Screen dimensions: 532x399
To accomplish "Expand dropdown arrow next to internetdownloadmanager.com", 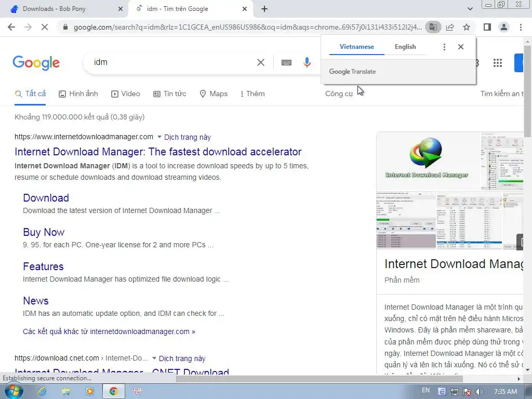I will click(159, 137).
